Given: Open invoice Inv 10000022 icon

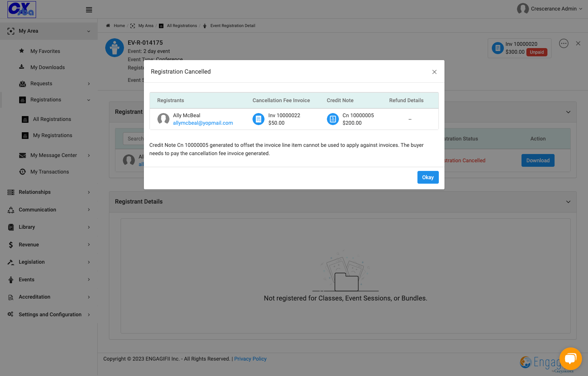Looking at the screenshot, I should pos(258,119).
